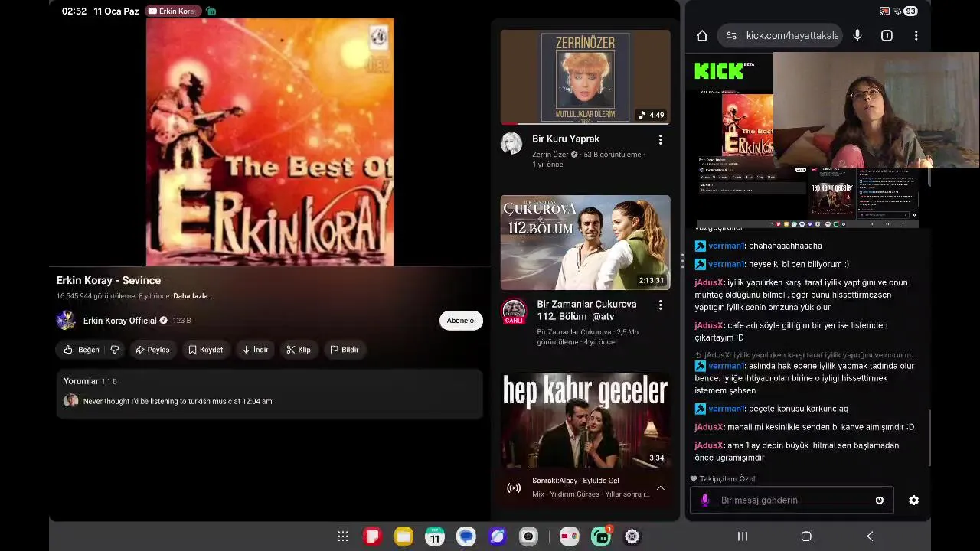Download the video with İndir
Viewport: 980px width, 551px height.
pyautogui.click(x=255, y=350)
